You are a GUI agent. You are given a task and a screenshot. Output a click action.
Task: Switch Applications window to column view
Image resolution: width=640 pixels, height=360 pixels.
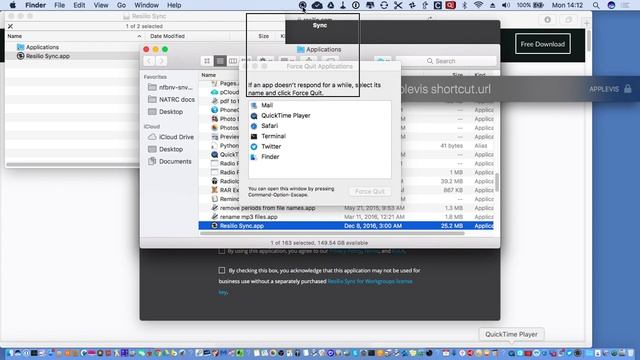pos(233,61)
